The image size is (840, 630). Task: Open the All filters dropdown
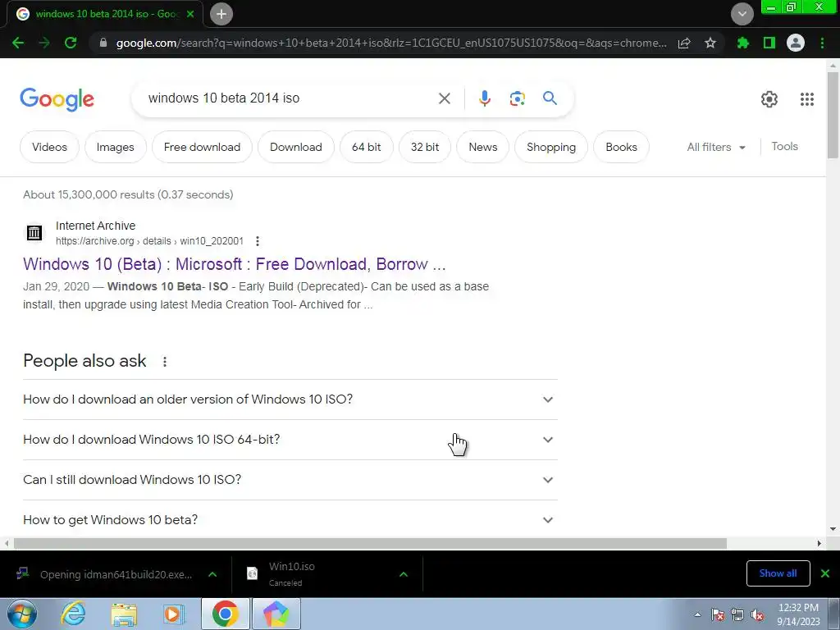[716, 148]
